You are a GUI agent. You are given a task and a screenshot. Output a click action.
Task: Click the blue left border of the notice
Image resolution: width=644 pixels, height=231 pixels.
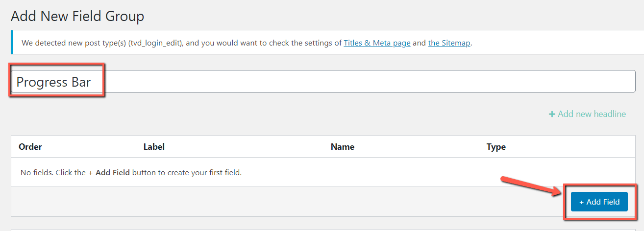pyautogui.click(x=11, y=42)
